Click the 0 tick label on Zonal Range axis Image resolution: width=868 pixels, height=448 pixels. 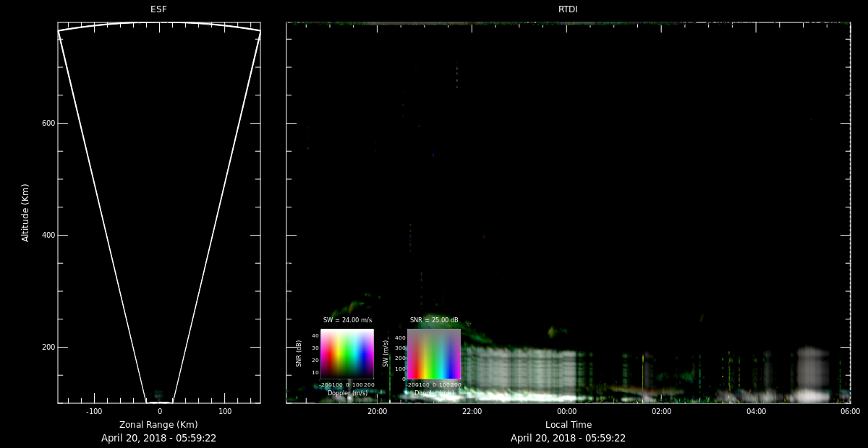coord(159,411)
